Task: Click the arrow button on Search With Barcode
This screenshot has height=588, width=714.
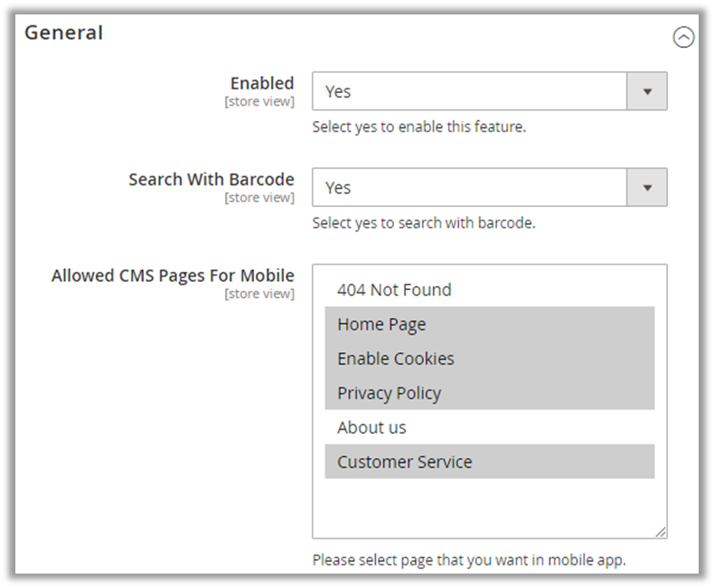Action: [x=647, y=187]
